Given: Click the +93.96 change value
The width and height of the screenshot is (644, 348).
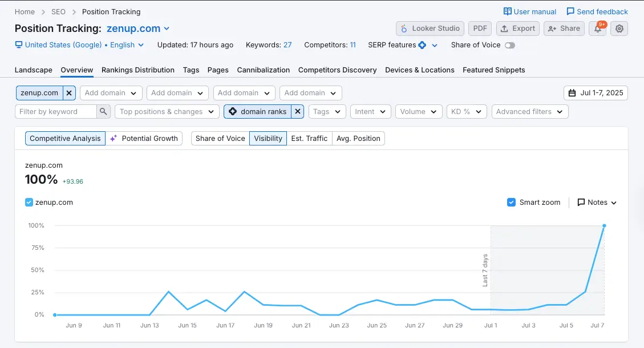Looking at the screenshot, I should coord(72,181).
